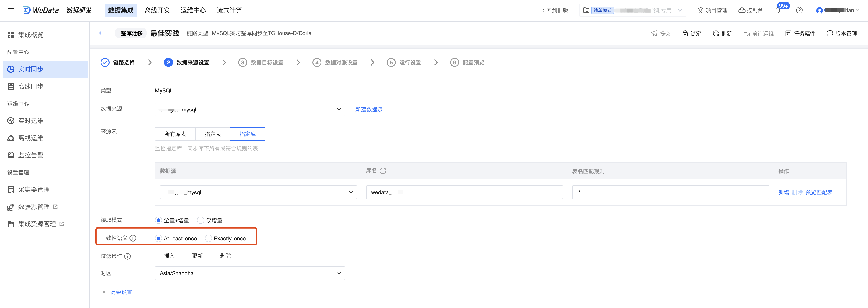Image resolution: width=868 pixels, height=308 pixels.
Task: Open the Asia/Shanghai timezone dropdown
Action: pos(250,273)
